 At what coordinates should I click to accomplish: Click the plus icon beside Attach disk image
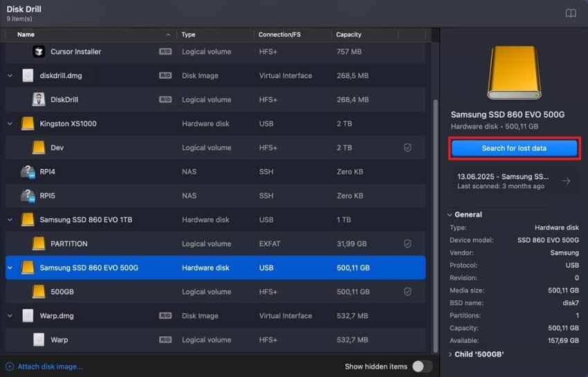(10, 367)
